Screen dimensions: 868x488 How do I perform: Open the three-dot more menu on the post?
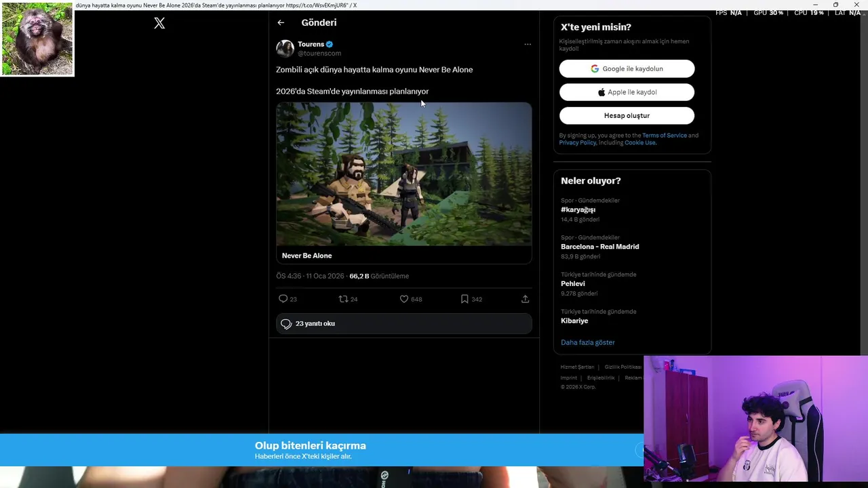[528, 44]
